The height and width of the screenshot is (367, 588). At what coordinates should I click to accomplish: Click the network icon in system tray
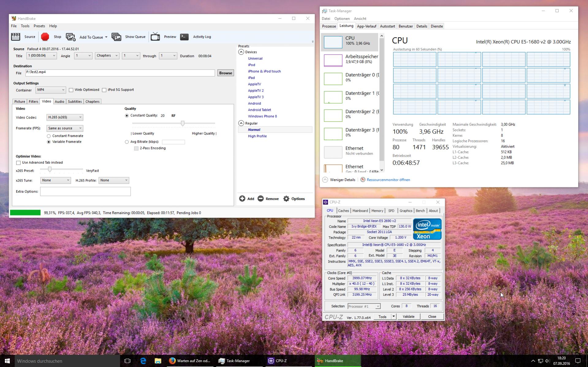[x=540, y=361]
